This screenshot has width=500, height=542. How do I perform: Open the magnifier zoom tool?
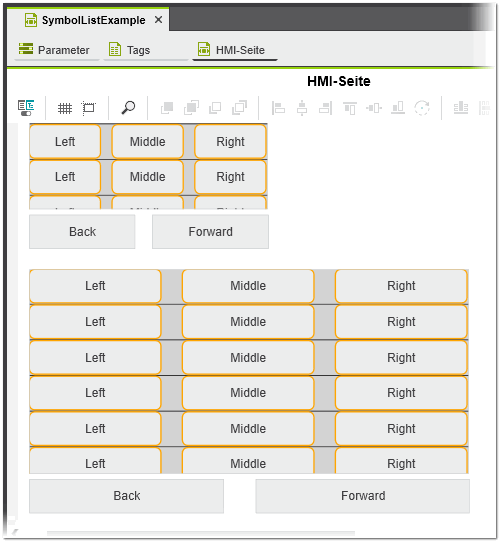coord(128,108)
